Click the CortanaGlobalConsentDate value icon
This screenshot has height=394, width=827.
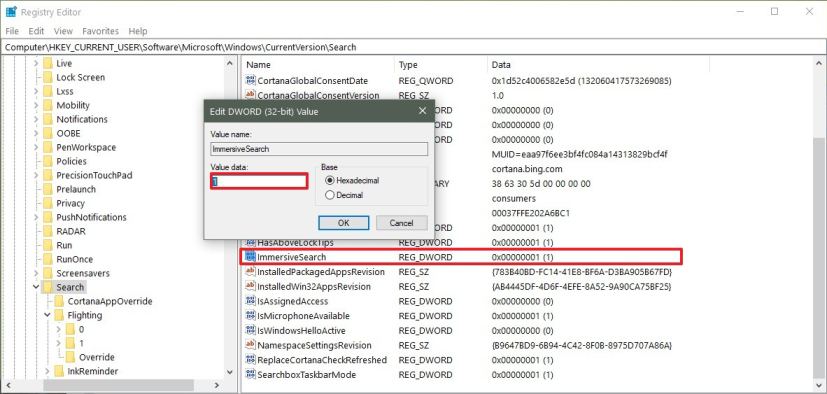[x=251, y=81]
